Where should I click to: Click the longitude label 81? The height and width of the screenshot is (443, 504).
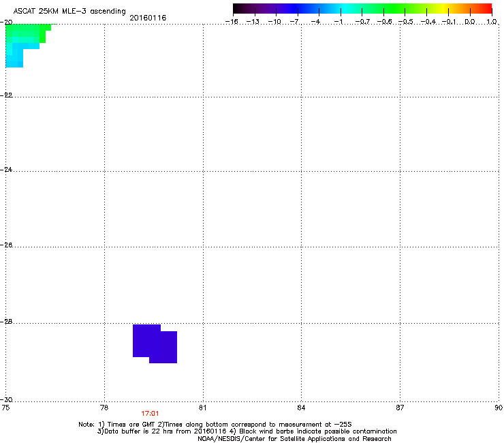coord(202,408)
